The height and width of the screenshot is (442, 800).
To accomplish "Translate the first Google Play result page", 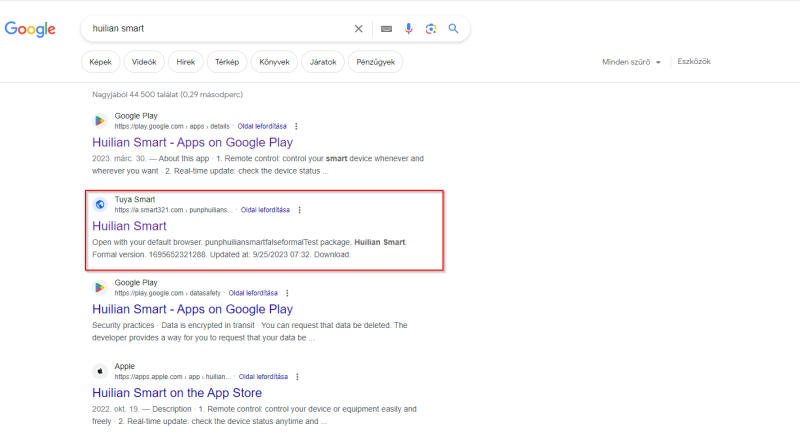I will click(x=262, y=127).
